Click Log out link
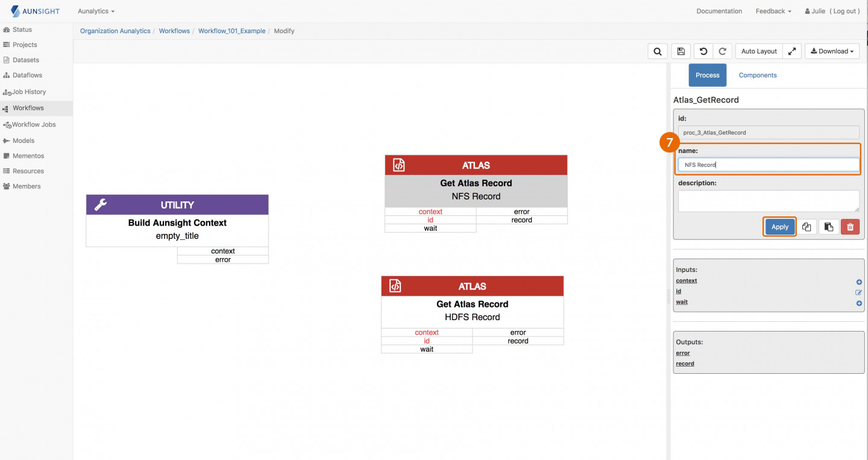This screenshot has width=868, height=460. tap(844, 11)
